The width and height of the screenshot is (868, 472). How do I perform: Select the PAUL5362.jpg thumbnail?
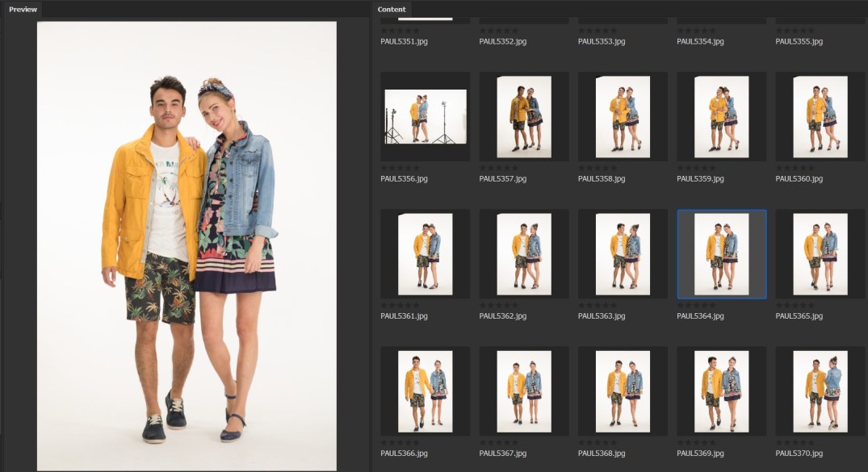coord(524,253)
